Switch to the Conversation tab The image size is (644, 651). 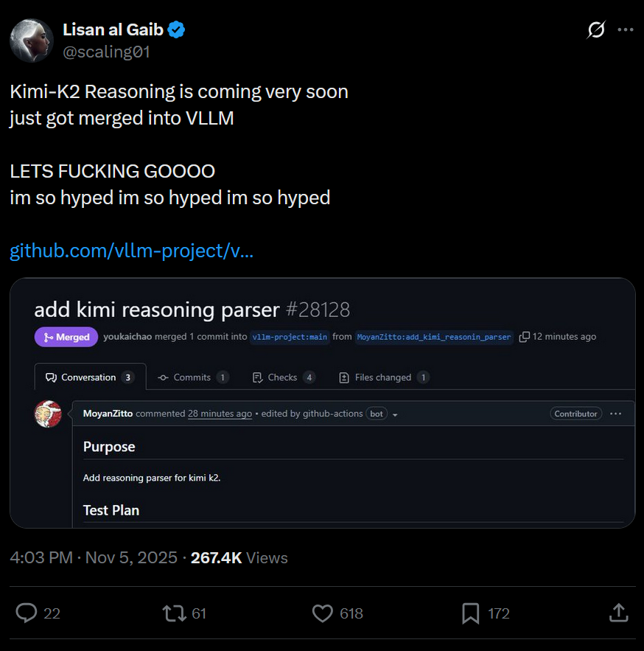89,377
